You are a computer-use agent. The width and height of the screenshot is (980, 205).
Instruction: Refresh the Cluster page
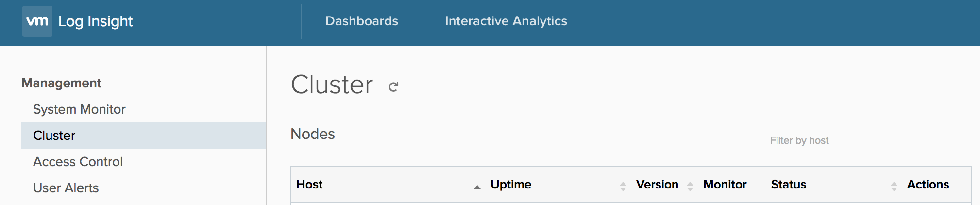coord(393,86)
